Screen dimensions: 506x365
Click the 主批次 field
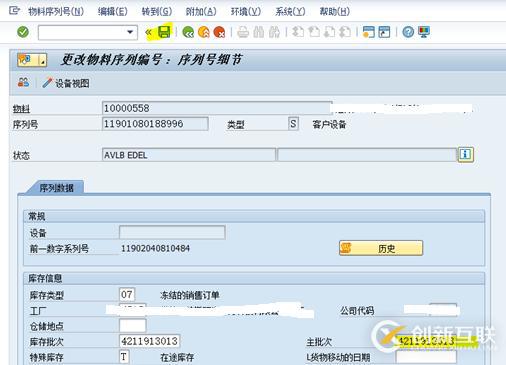point(426,341)
